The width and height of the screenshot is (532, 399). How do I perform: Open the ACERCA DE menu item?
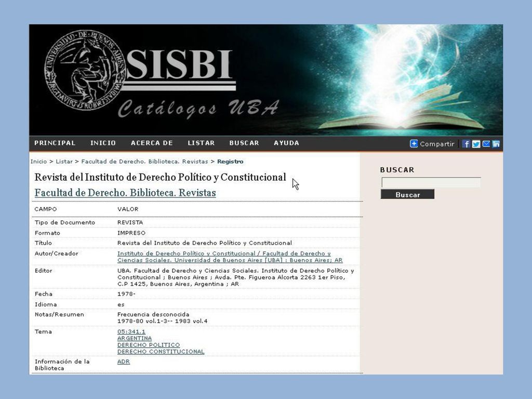click(x=152, y=143)
